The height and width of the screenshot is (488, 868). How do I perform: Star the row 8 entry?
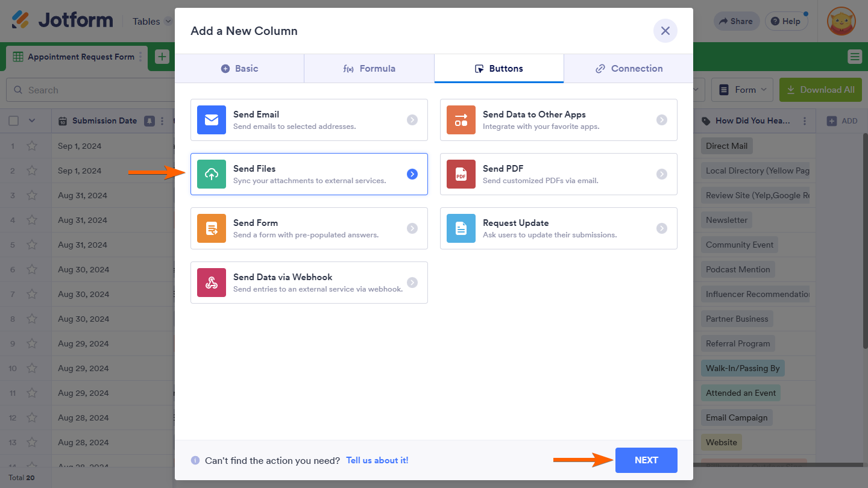[x=32, y=319]
